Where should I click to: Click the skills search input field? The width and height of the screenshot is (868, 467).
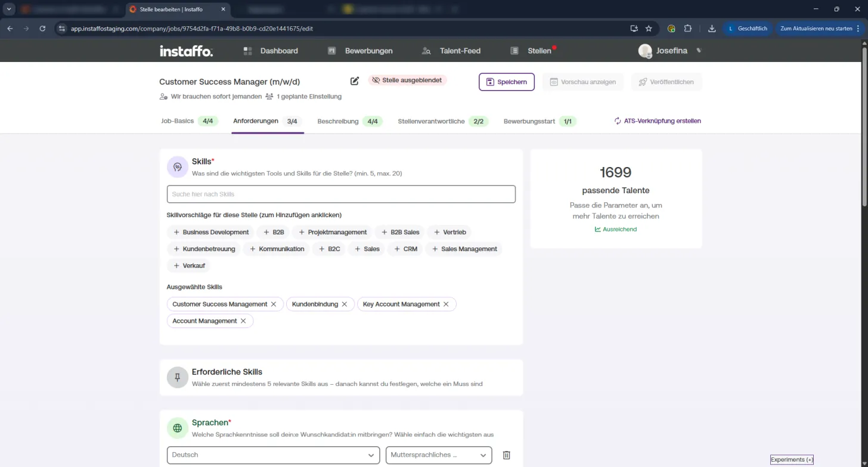[x=341, y=194]
